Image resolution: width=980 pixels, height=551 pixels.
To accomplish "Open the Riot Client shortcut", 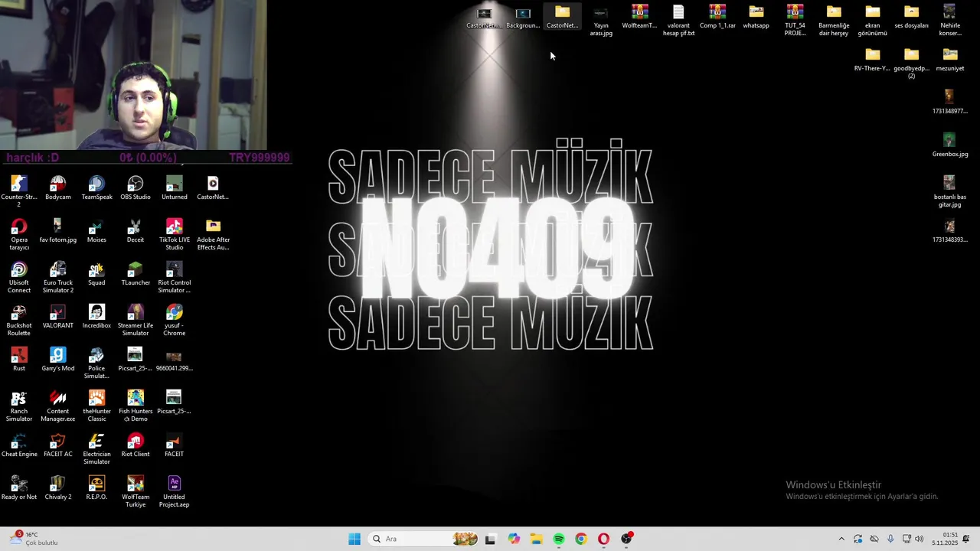I will tap(136, 445).
